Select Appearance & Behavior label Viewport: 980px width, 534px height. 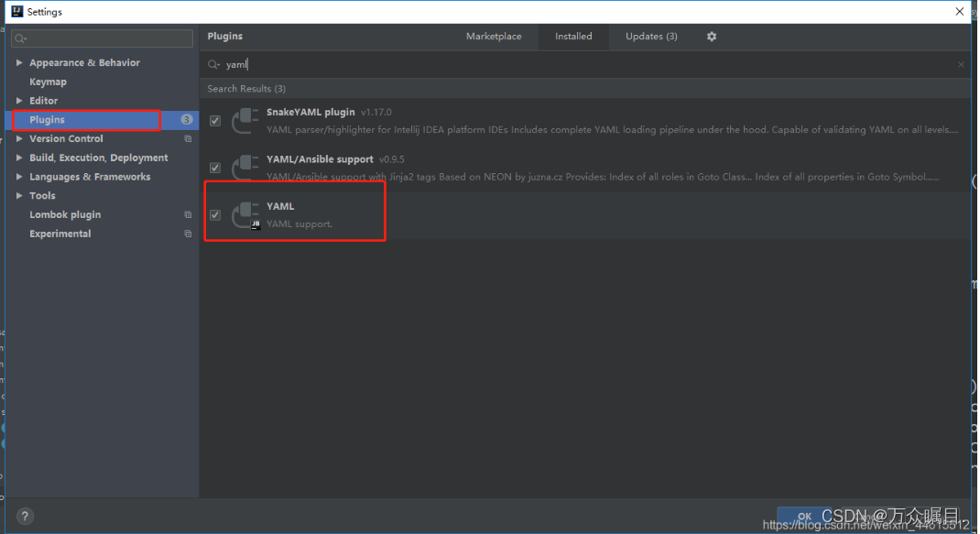(84, 62)
